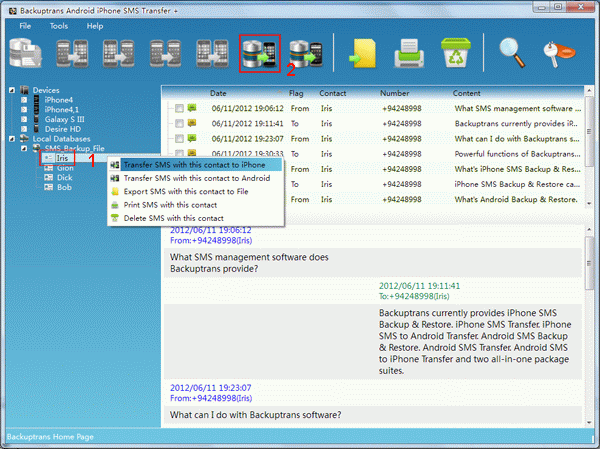The height and width of the screenshot is (449, 600).
Task: Select the Iris contact in the tree
Action: pyautogui.click(x=62, y=158)
